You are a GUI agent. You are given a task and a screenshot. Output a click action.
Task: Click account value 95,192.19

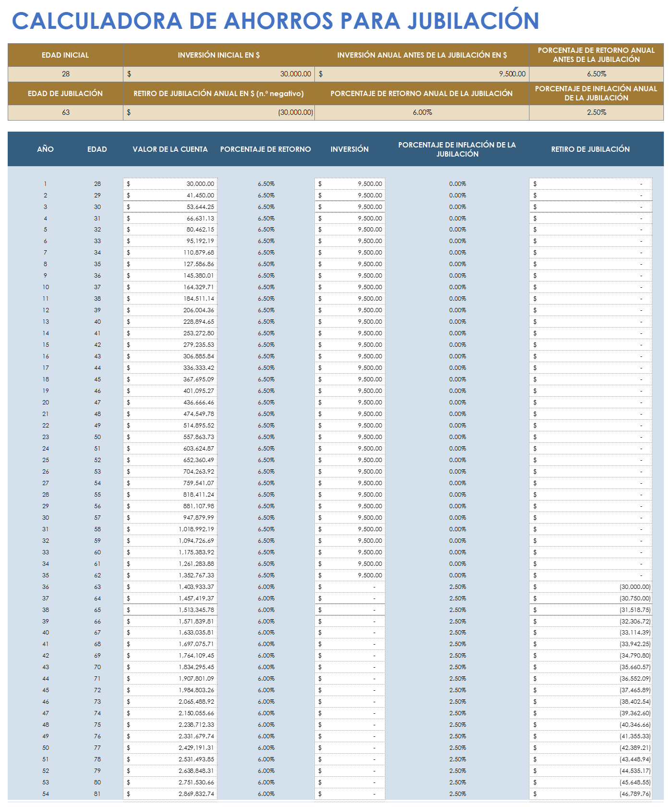(x=170, y=241)
